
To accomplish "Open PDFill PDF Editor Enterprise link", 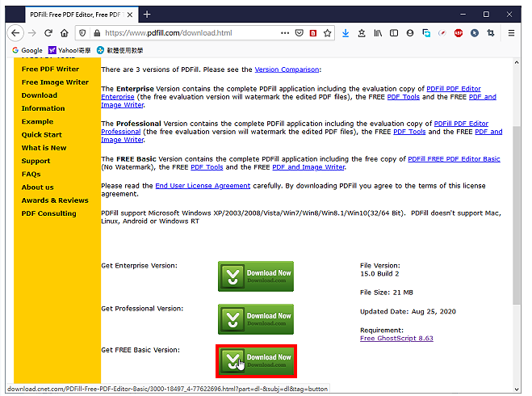I will pos(454,89).
